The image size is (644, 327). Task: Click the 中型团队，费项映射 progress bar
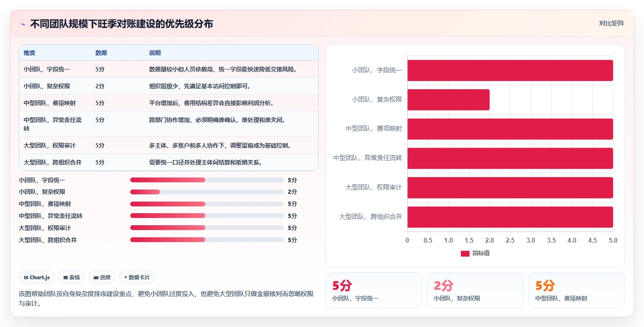(207, 204)
